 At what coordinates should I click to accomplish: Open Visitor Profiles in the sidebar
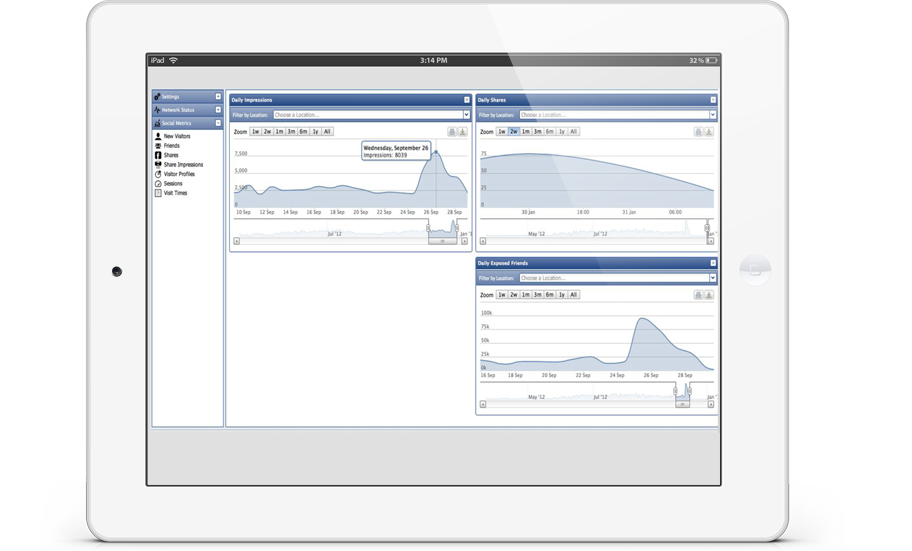(x=179, y=174)
